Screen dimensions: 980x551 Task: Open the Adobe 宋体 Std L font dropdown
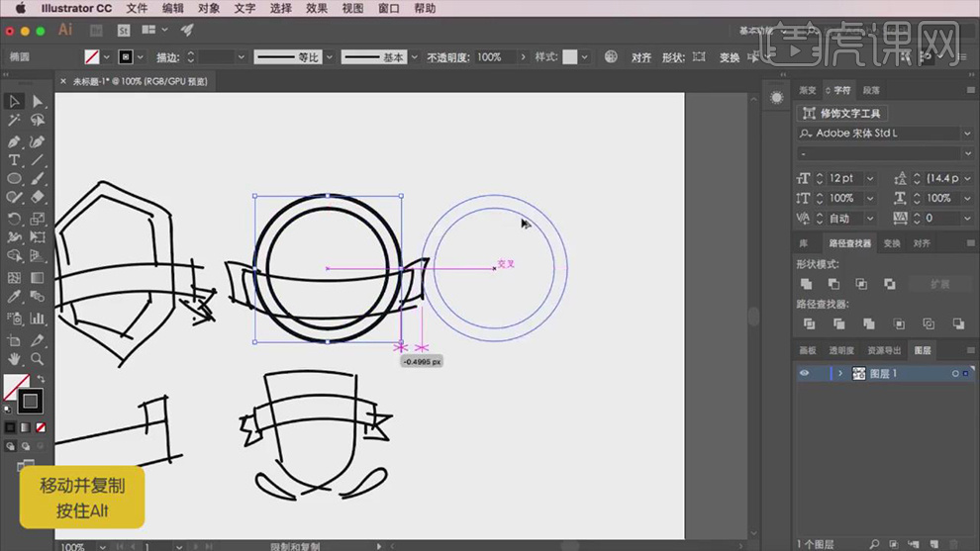click(x=967, y=134)
